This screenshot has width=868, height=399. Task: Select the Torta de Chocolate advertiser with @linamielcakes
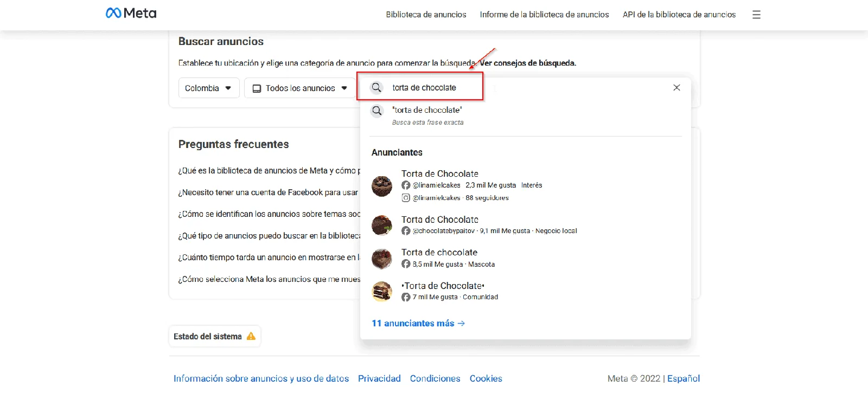pos(525,186)
